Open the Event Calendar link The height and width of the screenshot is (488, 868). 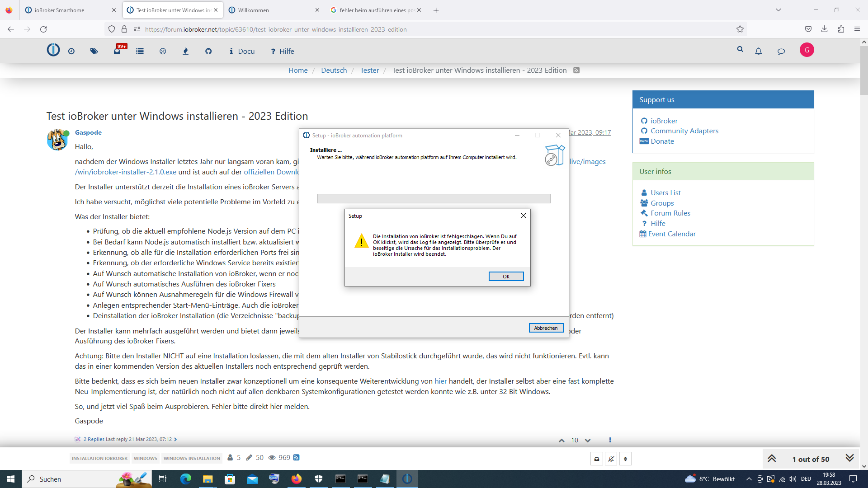point(672,234)
